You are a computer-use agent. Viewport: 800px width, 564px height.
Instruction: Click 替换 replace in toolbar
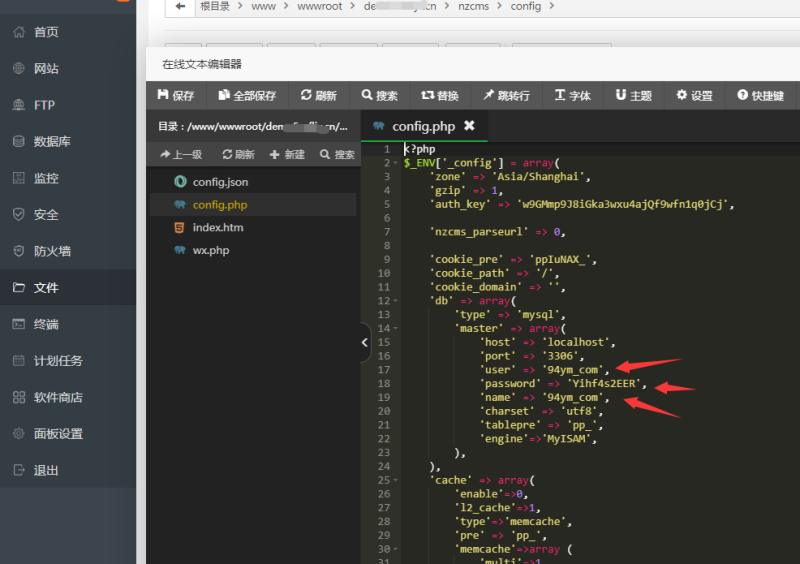pyautogui.click(x=440, y=95)
